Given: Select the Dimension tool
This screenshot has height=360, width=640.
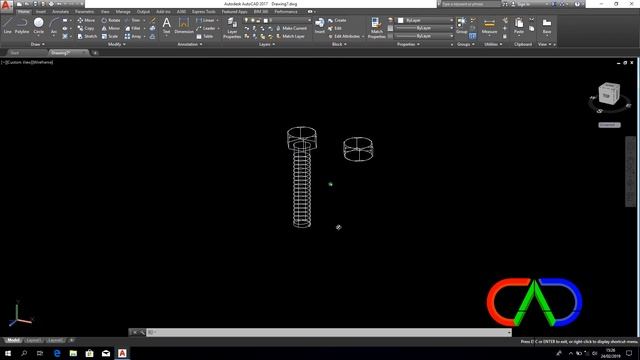Looking at the screenshot, I should 184,25.
